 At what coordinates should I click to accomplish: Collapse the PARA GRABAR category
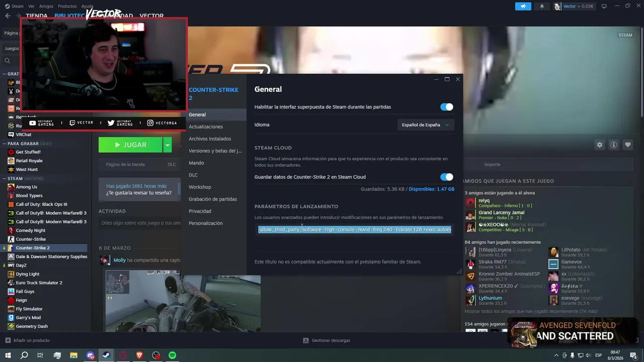click(x=5, y=143)
